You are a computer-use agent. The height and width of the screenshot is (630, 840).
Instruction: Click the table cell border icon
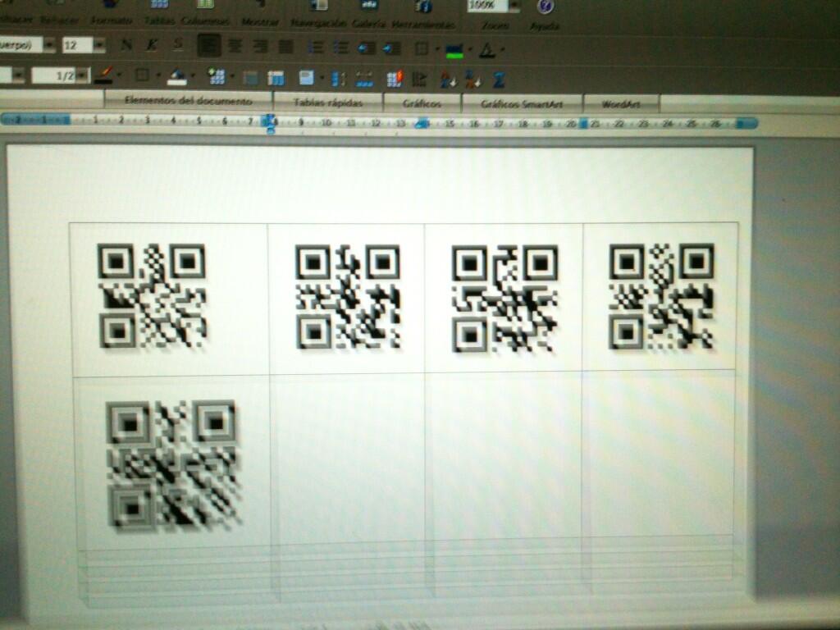[142, 75]
